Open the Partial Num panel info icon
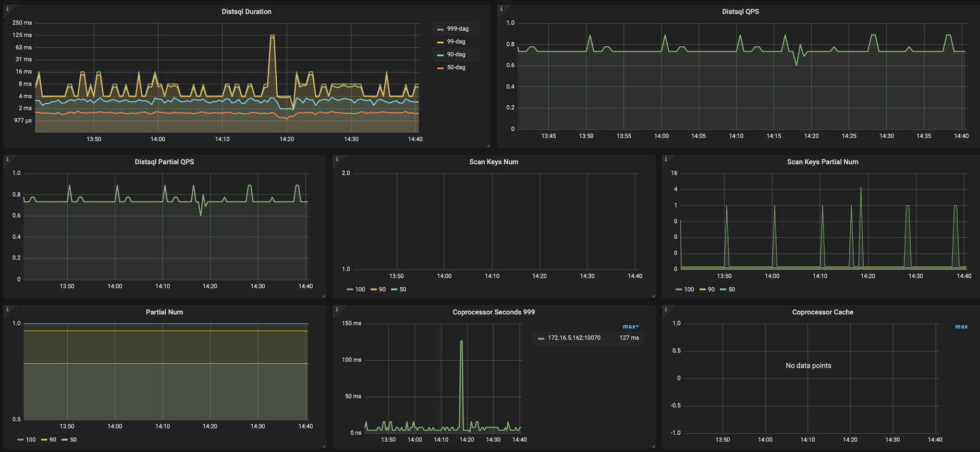The image size is (980, 452). click(x=7, y=309)
